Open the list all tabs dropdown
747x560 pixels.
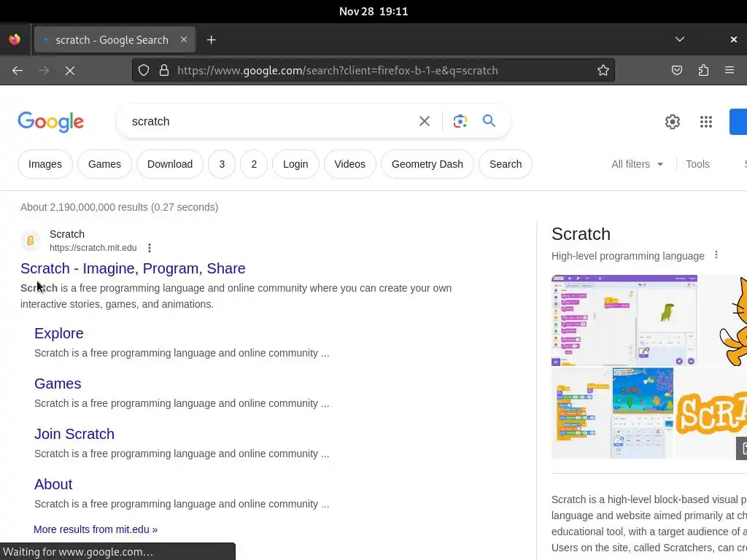coord(680,39)
